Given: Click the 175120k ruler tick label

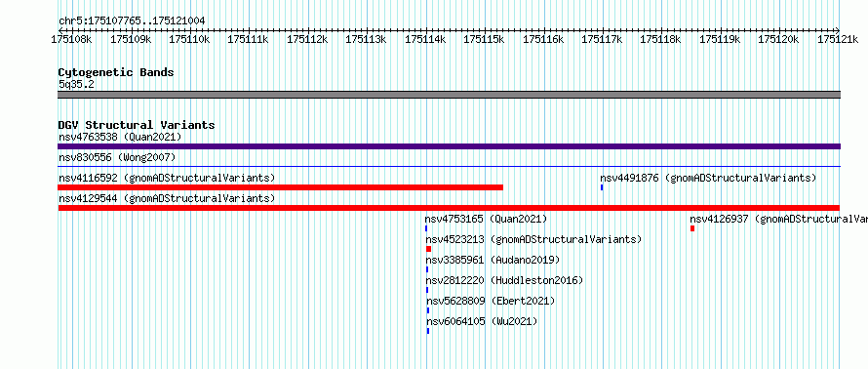Looking at the screenshot, I should [778, 39].
